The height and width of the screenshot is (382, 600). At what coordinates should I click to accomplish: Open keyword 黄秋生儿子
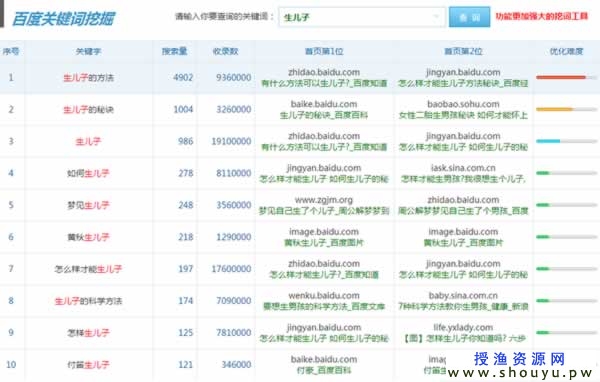[88, 237]
